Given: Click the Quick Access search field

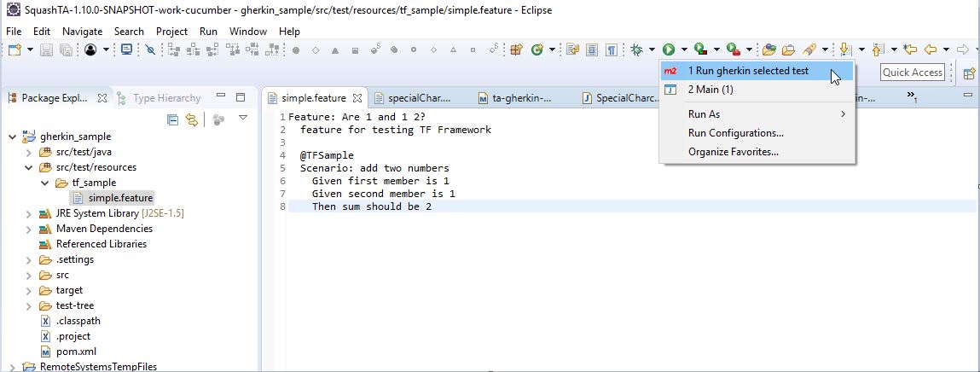Looking at the screenshot, I should coord(913,73).
